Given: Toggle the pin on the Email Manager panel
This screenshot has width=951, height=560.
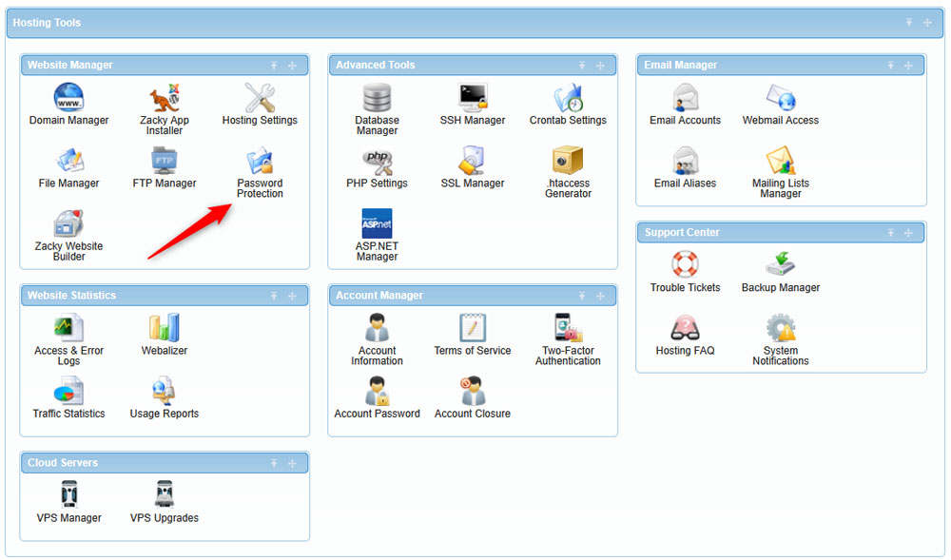Looking at the screenshot, I should coord(890,65).
